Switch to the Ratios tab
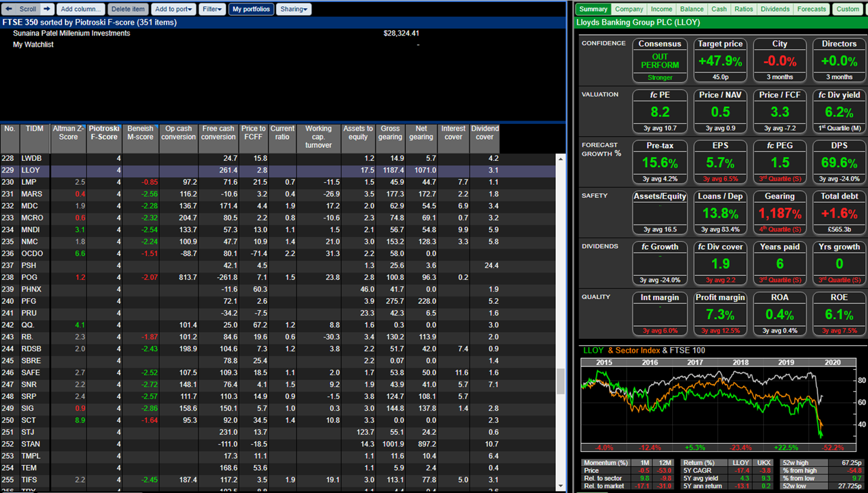This screenshot has height=493, width=868. tap(744, 9)
